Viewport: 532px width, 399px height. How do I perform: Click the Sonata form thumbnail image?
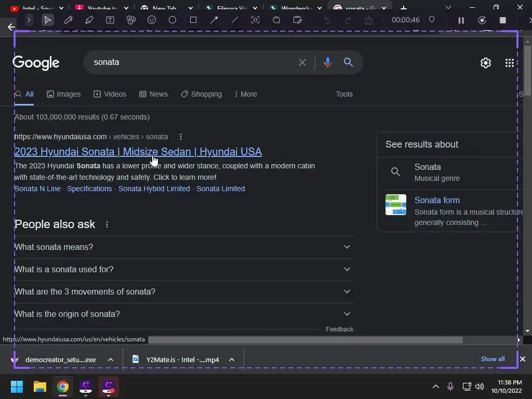point(395,205)
